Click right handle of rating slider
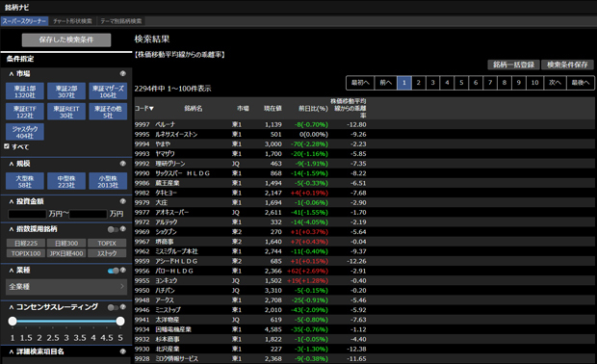597x364 pixels. pyautogui.click(x=120, y=321)
